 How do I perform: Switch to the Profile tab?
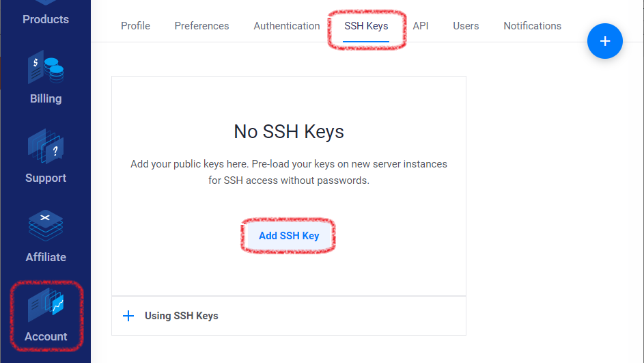pos(135,26)
